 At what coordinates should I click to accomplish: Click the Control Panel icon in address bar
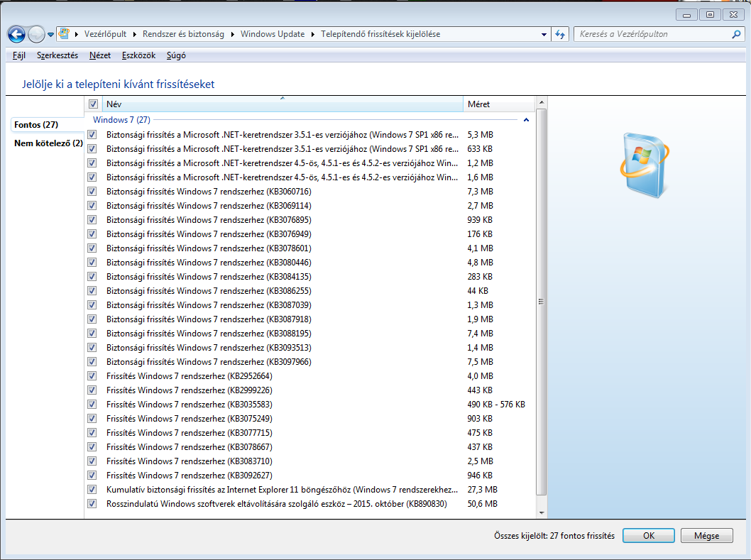pyautogui.click(x=64, y=34)
